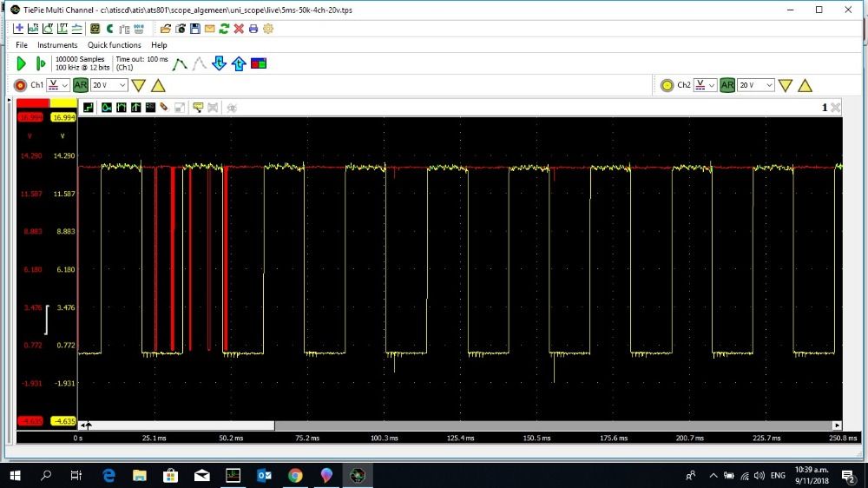Click the blue up arrow icon

[239, 63]
